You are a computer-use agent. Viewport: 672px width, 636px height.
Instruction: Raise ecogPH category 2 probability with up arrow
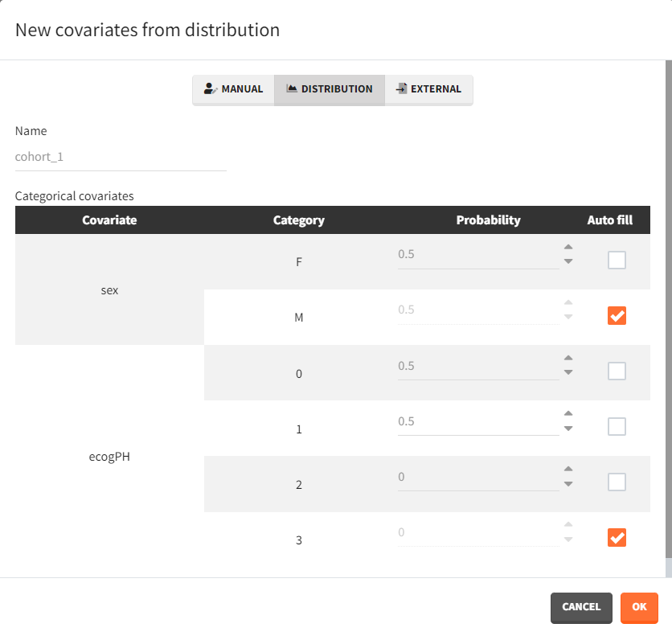pos(568,470)
